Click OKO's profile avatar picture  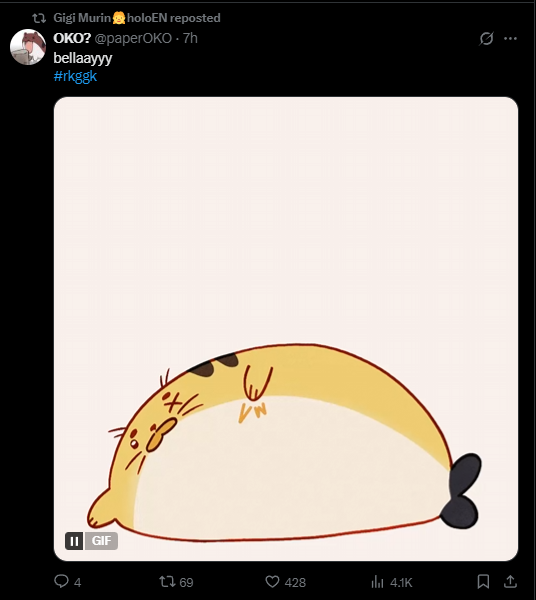[x=28, y=47]
